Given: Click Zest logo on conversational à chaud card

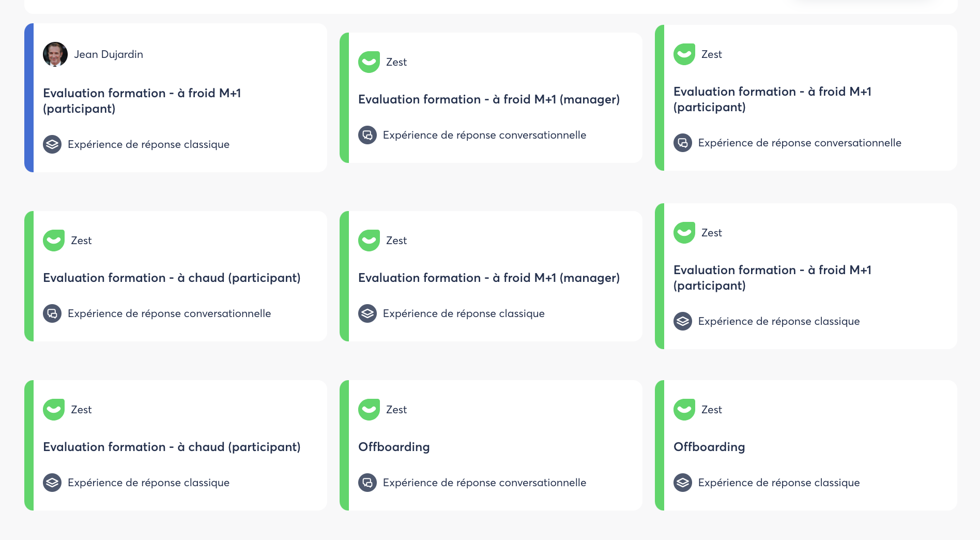Looking at the screenshot, I should 54,241.
